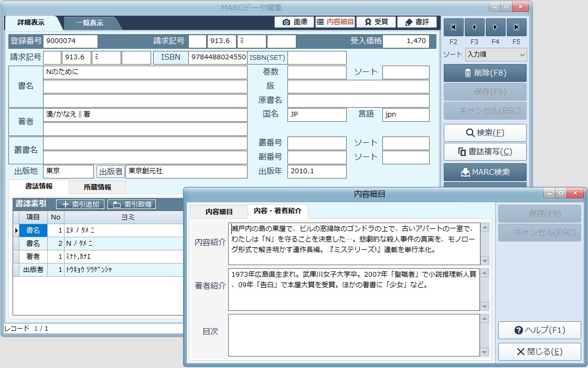Click the 出版地 field 東京

[69, 172]
